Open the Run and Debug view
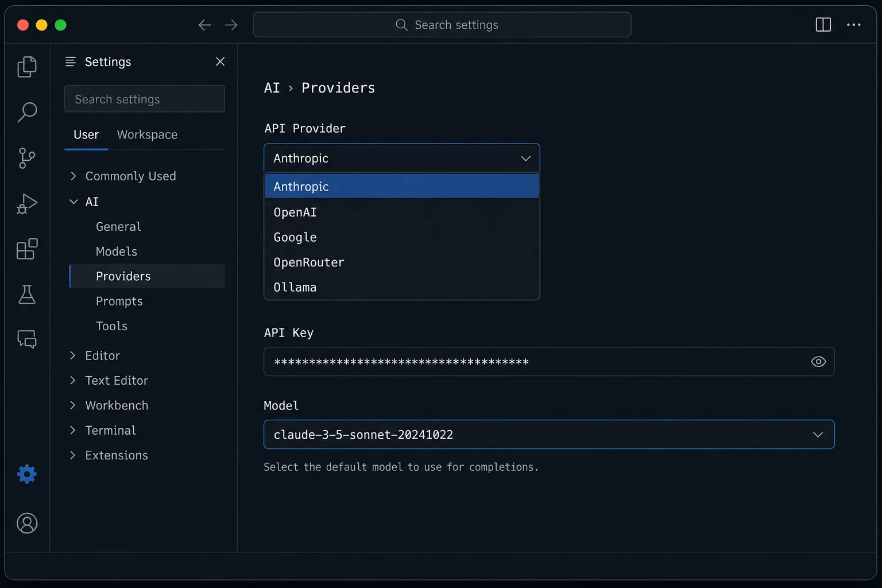Image resolution: width=882 pixels, height=588 pixels. pyautogui.click(x=27, y=203)
